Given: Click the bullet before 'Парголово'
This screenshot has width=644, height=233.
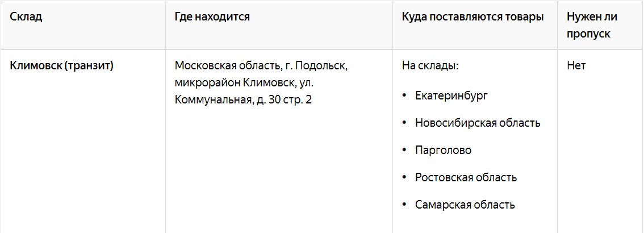Looking at the screenshot, I should point(404,151).
